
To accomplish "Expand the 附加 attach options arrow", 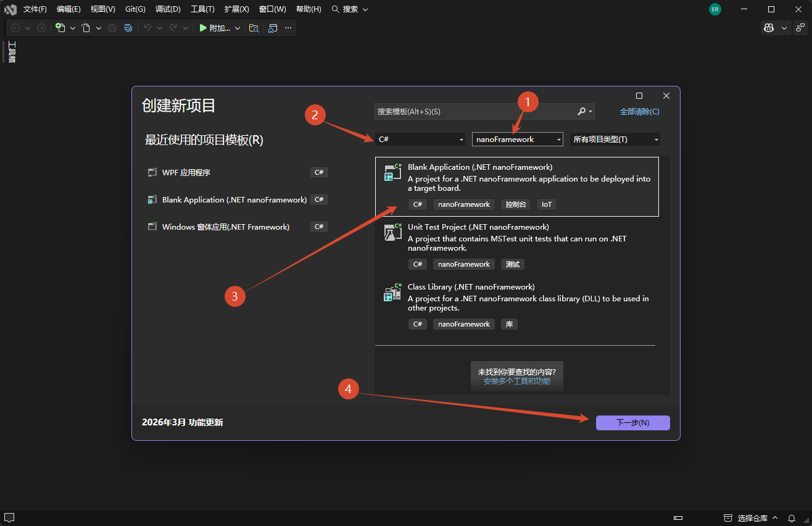I will tap(238, 28).
